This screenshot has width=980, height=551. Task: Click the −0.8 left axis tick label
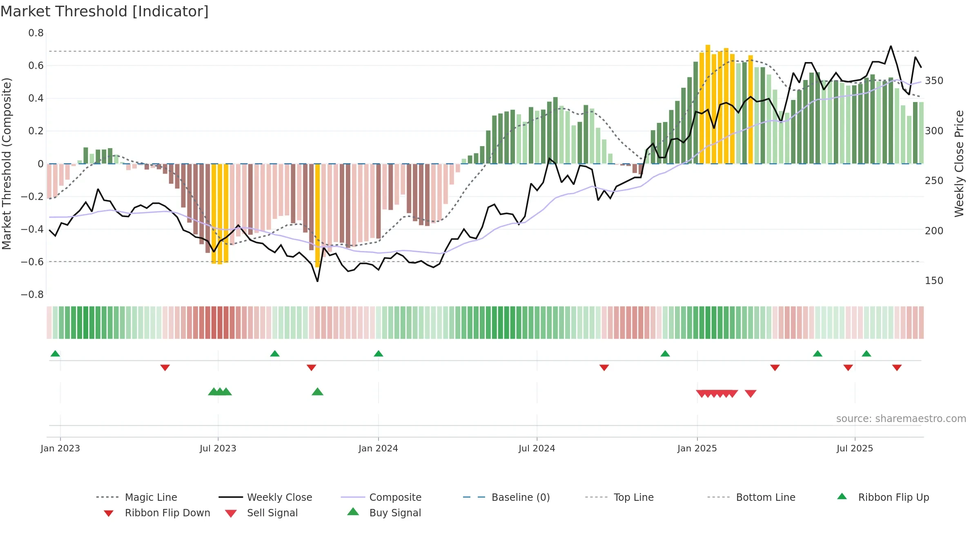point(32,294)
